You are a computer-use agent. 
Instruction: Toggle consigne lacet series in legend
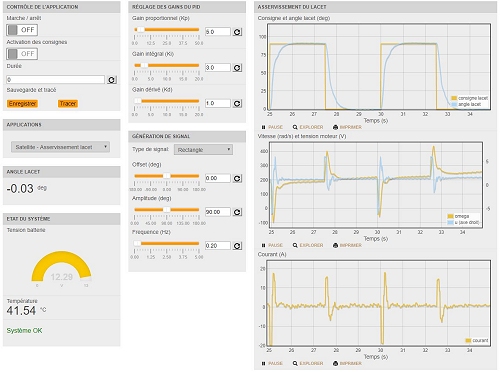[x=469, y=98]
